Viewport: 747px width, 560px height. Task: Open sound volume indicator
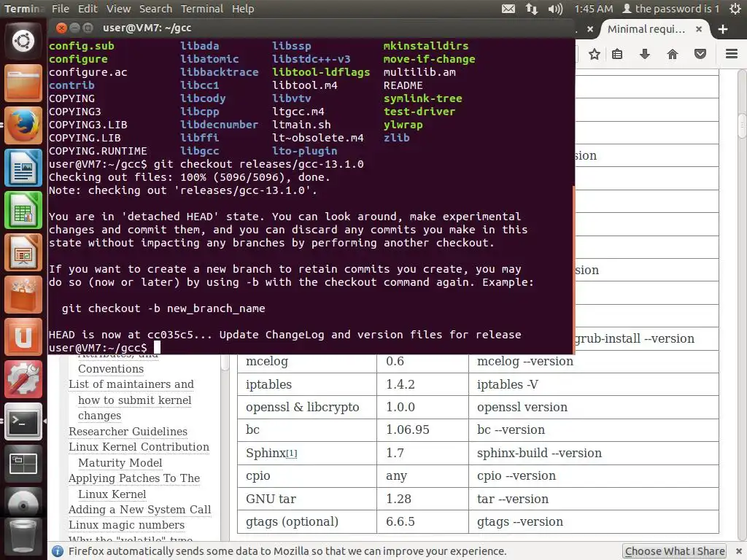555,9
